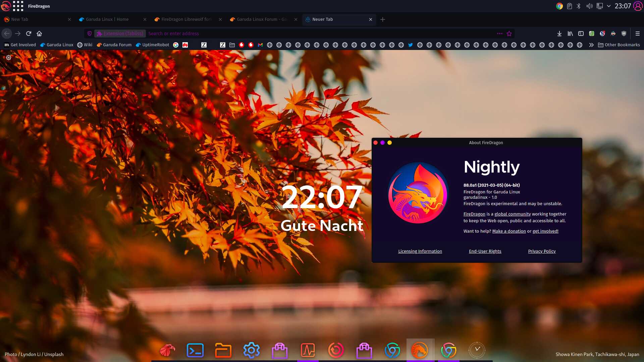644x362 pixels.
Task: Open Other Bookmarks folder
Action: tap(619, 45)
